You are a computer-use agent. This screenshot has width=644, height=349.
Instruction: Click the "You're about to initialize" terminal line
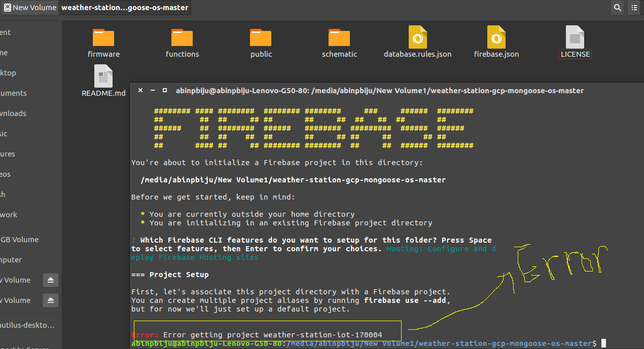pyautogui.click(x=277, y=163)
